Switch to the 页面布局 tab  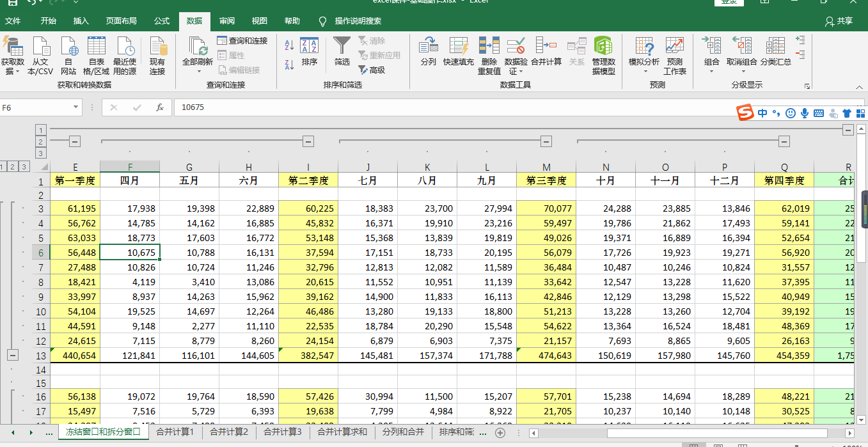[122, 21]
